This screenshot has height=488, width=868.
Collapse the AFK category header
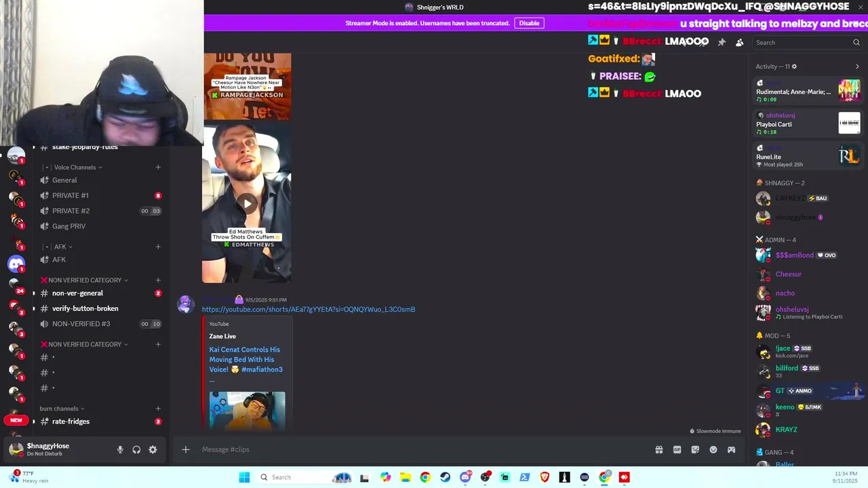(x=63, y=247)
